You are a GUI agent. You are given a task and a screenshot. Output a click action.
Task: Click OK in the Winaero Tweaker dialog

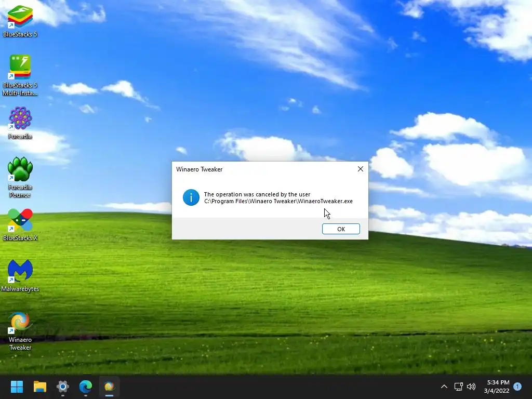click(x=341, y=229)
